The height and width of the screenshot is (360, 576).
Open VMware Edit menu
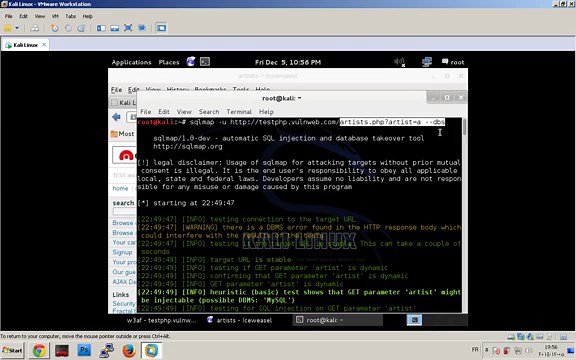click(x=24, y=16)
